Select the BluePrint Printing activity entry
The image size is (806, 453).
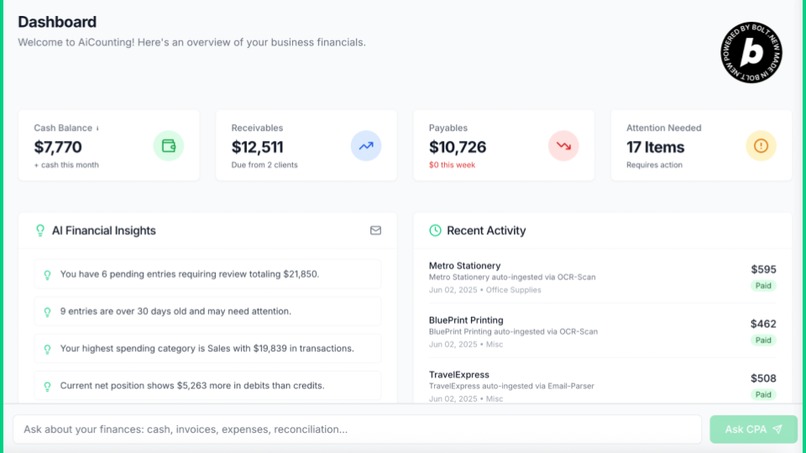(x=602, y=332)
